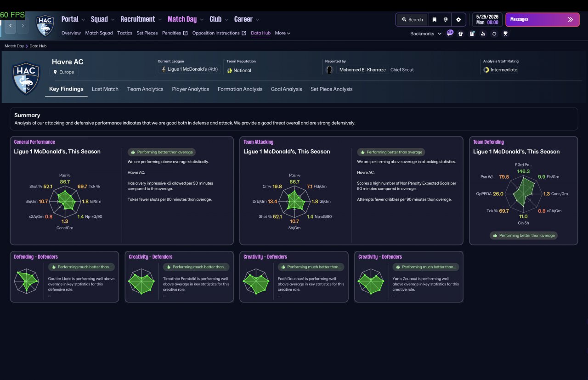Click the forward navigation arrow
The width and height of the screenshot is (588, 380).
[23, 26]
